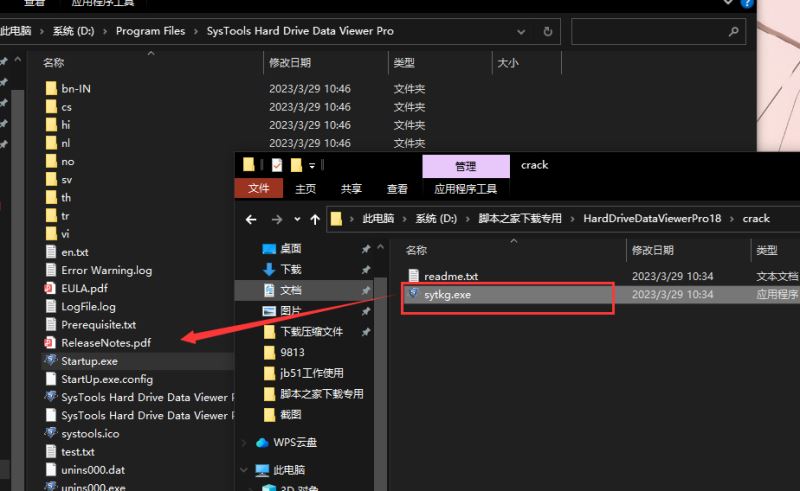
Task: Select unins000.dat file
Action: (x=92, y=470)
